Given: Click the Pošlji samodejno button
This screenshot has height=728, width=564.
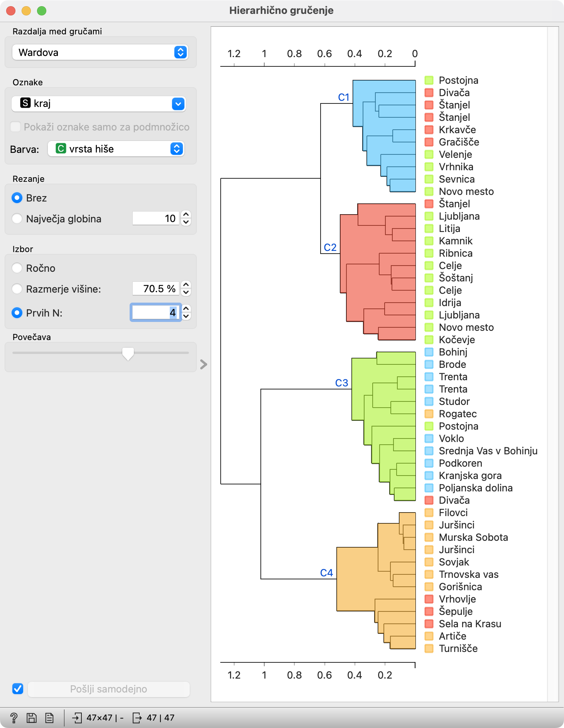Looking at the screenshot, I should point(109,689).
